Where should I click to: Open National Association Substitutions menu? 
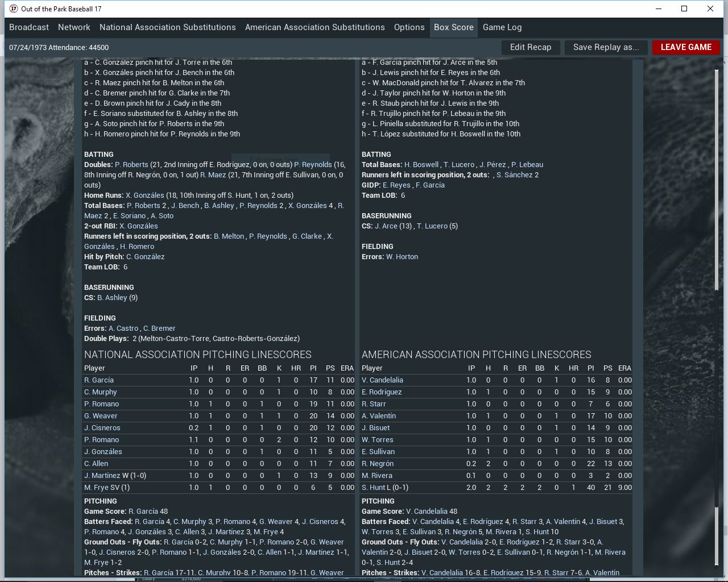click(x=167, y=27)
